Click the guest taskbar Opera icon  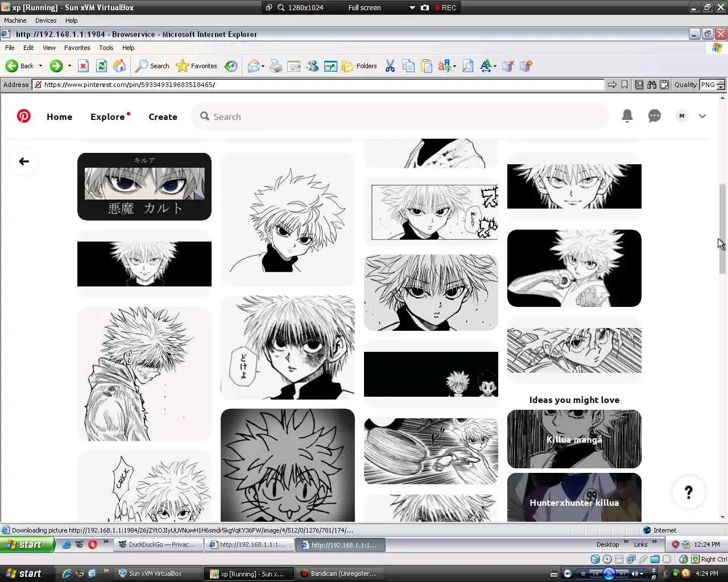coord(93,544)
